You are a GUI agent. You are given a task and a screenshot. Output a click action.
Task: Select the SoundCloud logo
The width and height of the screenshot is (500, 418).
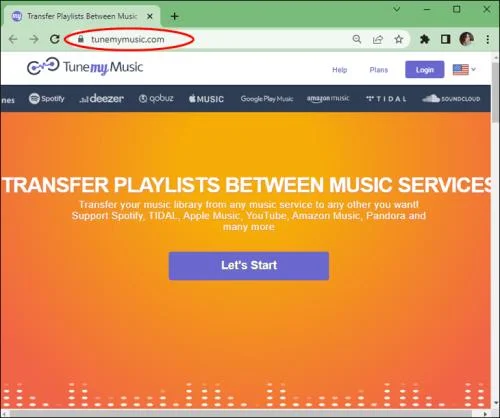click(451, 99)
